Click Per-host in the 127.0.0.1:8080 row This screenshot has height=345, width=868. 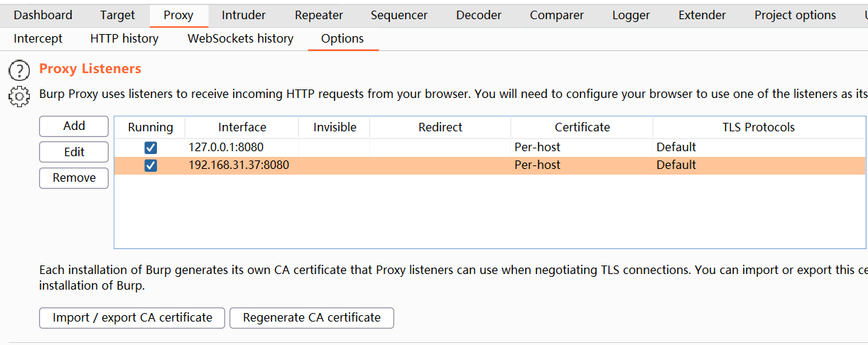538,148
